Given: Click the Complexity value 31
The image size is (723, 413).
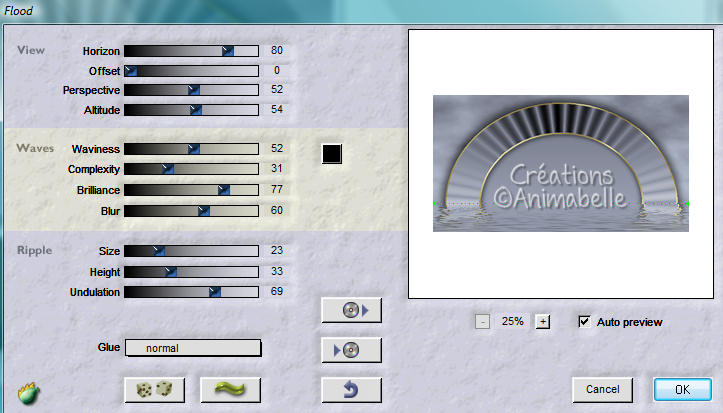Looking at the screenshot, I should click(x=277, y=169).
